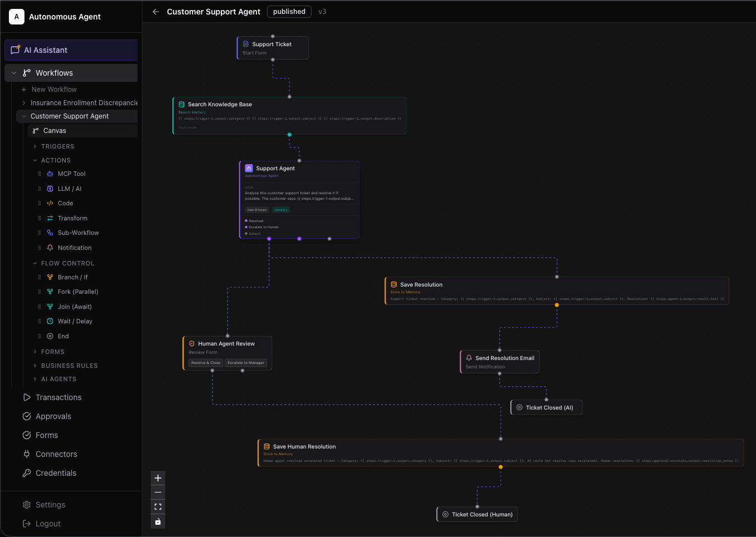Click the published status badge
Image resolution: width=756 pixels, height=537 pixels.
(x=289, y=12)
